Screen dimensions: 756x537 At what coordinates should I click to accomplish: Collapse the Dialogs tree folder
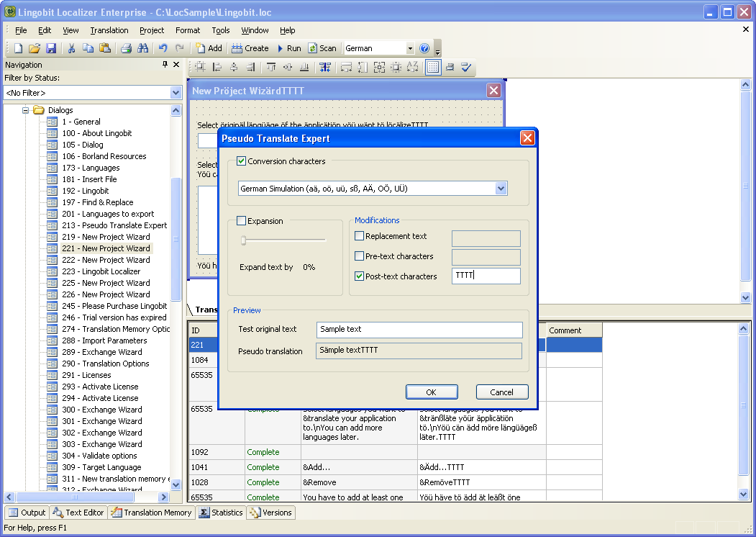[26, 110]
